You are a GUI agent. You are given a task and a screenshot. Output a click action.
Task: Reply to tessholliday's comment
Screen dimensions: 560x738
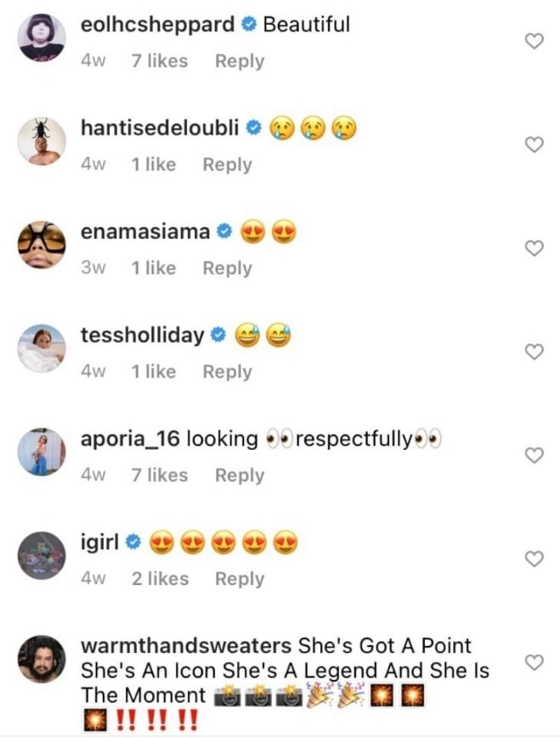[227, 372]
